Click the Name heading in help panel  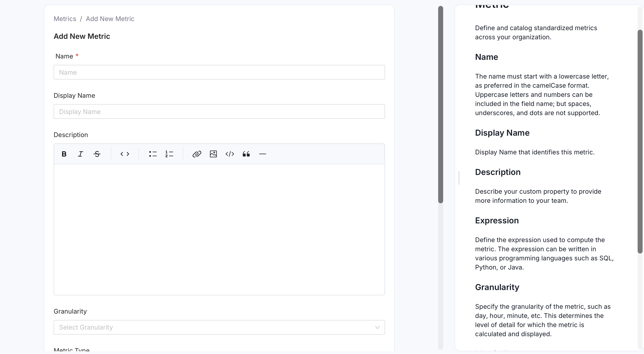[x=487, y=57]
